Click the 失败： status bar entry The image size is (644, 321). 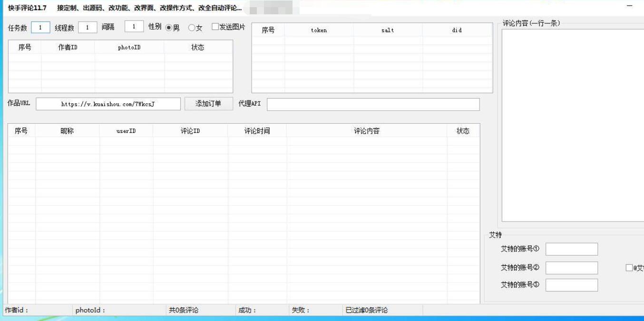coord(301,310)
